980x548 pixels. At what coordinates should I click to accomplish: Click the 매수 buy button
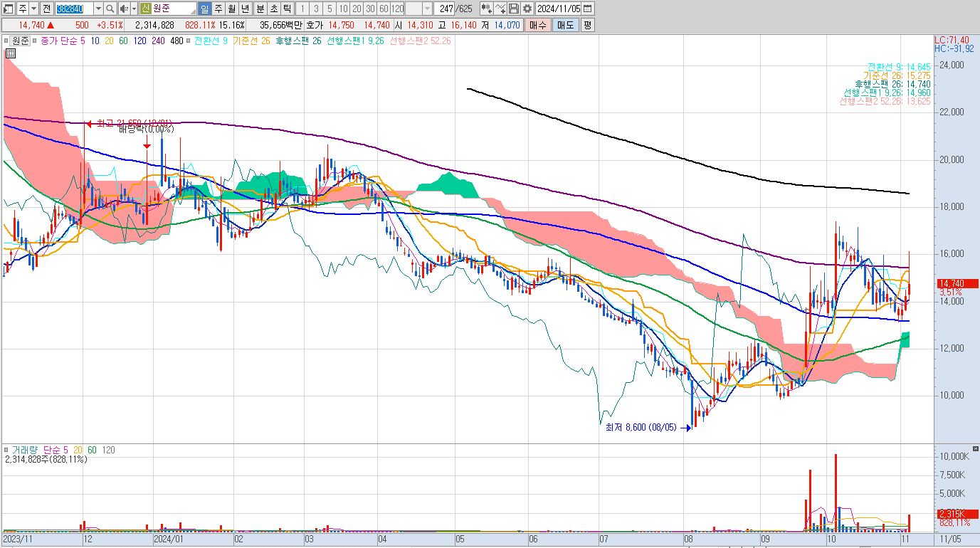537,25
